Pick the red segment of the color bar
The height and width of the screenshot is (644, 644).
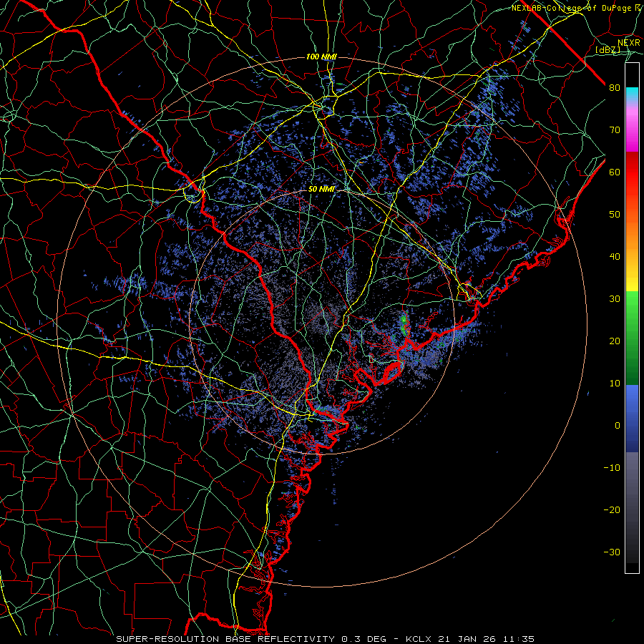tap(632, 172)
